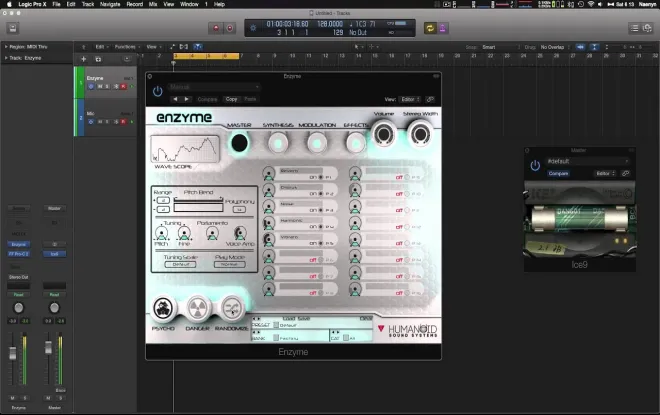
Task: Open the View: Editor dropdown in Enzyme
Action: pos(410,99)
